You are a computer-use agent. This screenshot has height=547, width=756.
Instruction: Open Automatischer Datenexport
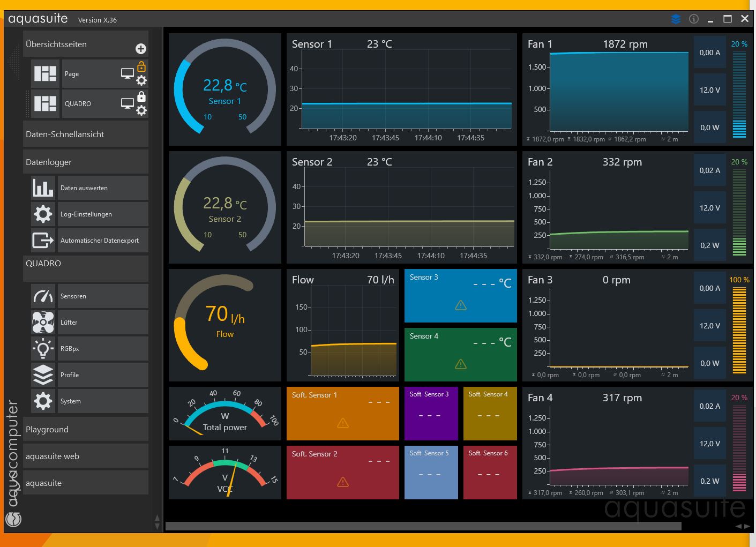pos(103,241)
